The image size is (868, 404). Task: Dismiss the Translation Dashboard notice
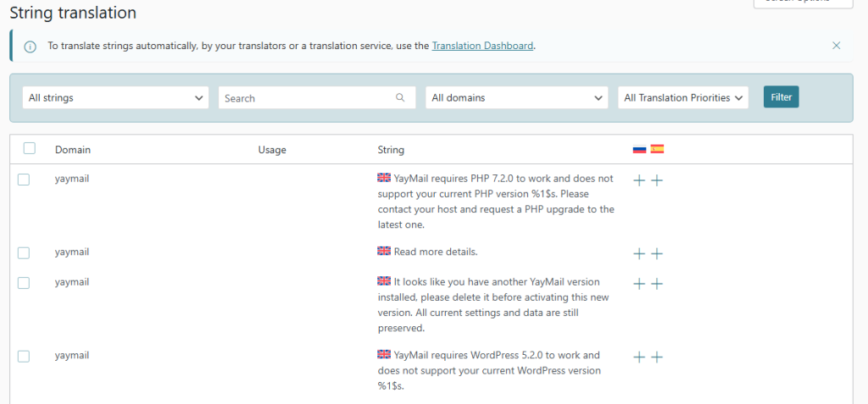tap(837, 46)
